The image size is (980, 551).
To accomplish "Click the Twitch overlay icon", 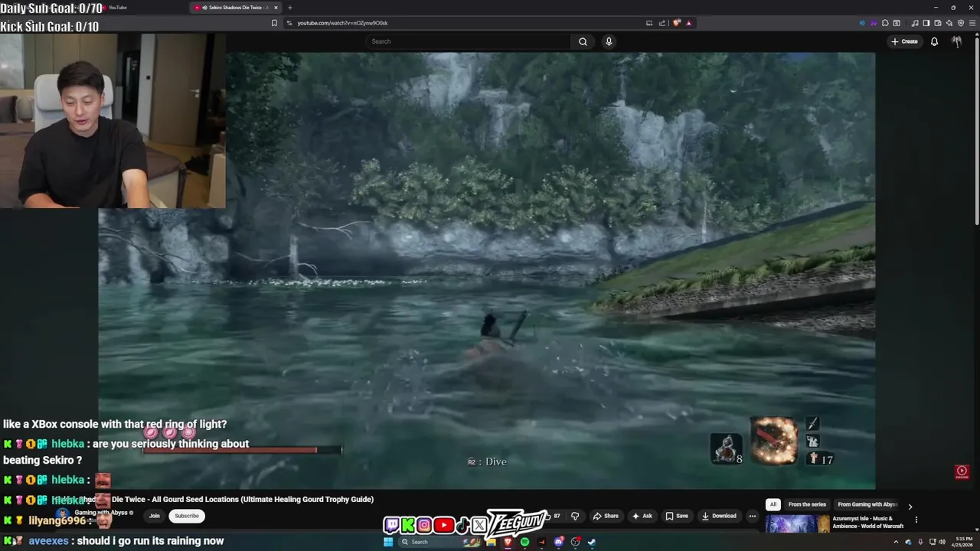I will [x=392, y=525].
